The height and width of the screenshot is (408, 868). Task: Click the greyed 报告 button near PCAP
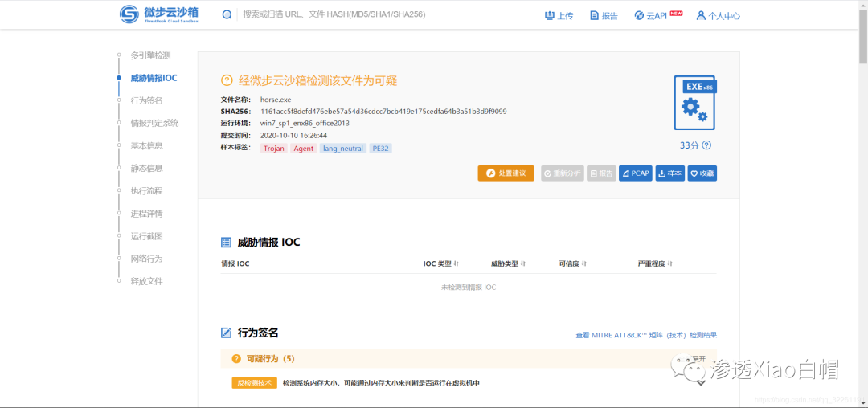(x=602, y=173)
